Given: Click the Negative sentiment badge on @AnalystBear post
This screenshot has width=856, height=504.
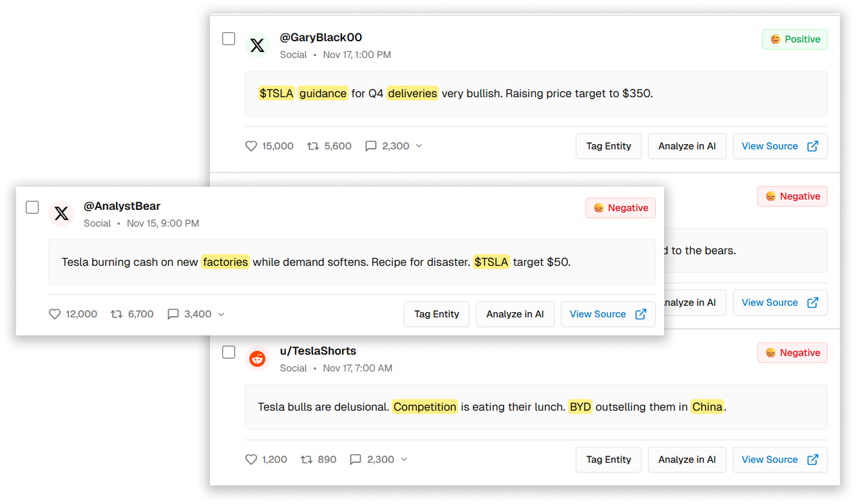Looking at the screenshot, I should [x=620, y=208].
